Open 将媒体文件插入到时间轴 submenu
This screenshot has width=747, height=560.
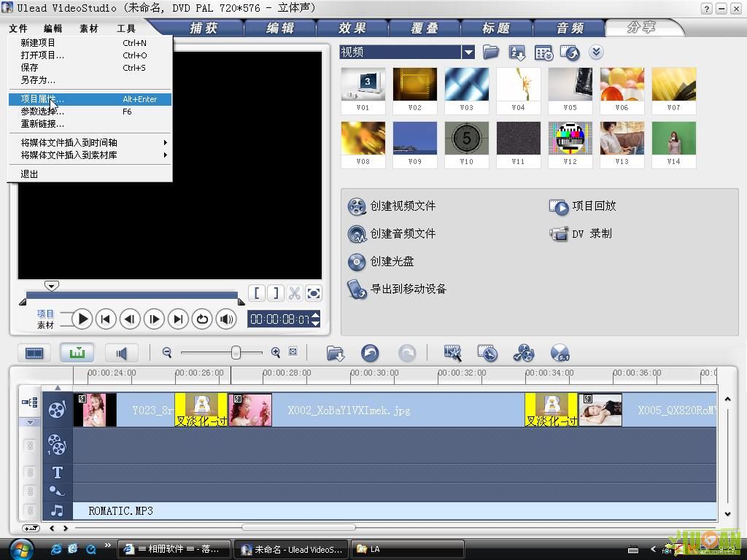[90, 142]
